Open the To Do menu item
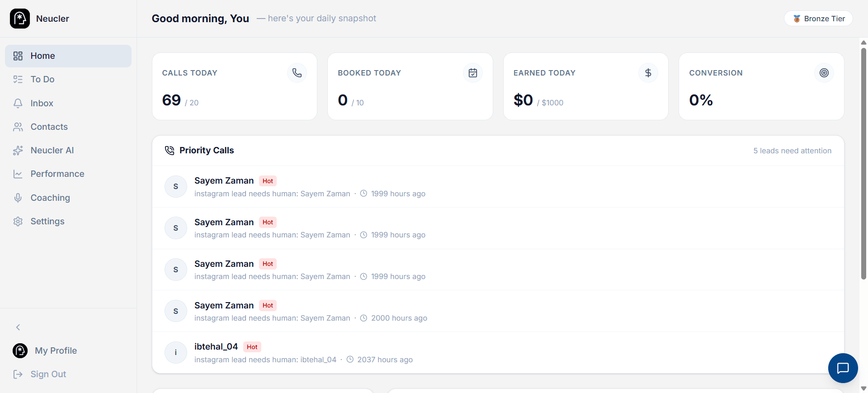Image resolution: width=868 pixels, height=393 pixels. pos(68,80)
